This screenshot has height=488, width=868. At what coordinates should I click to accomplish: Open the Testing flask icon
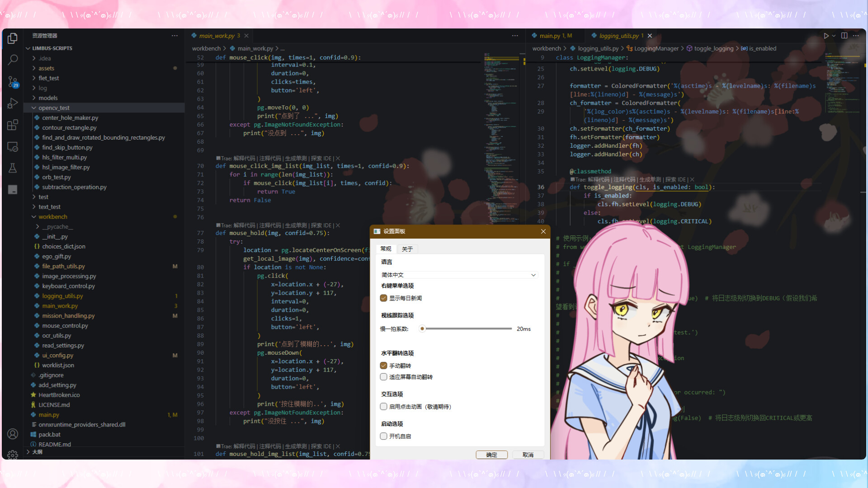click(12, 168)
